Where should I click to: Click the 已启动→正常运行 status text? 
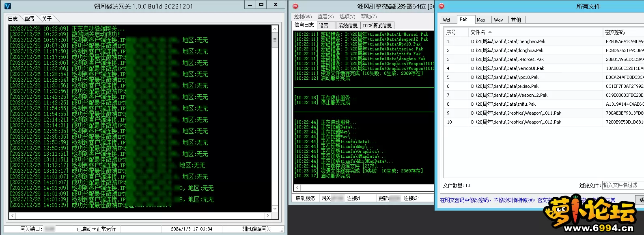pos(97,229)
